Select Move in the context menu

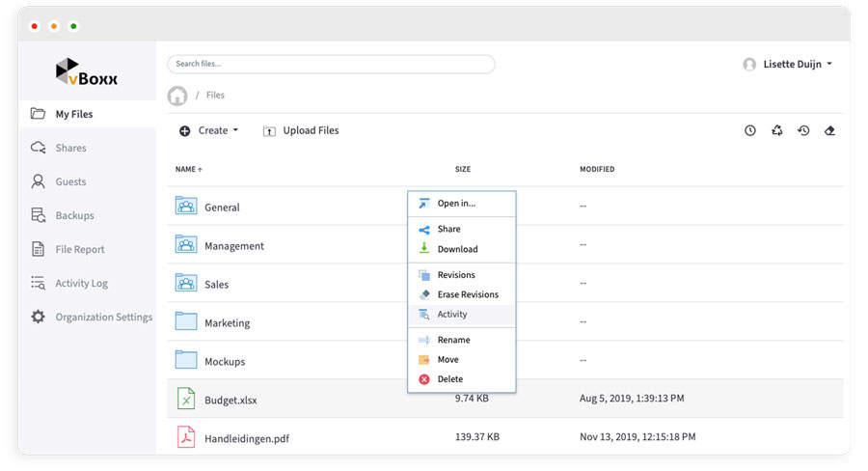462,360
